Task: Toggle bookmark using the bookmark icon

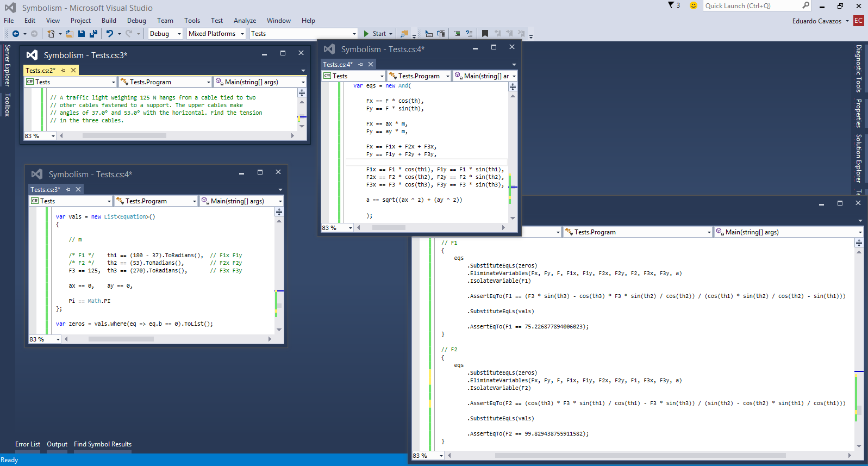Action: (x=485, y=34)
